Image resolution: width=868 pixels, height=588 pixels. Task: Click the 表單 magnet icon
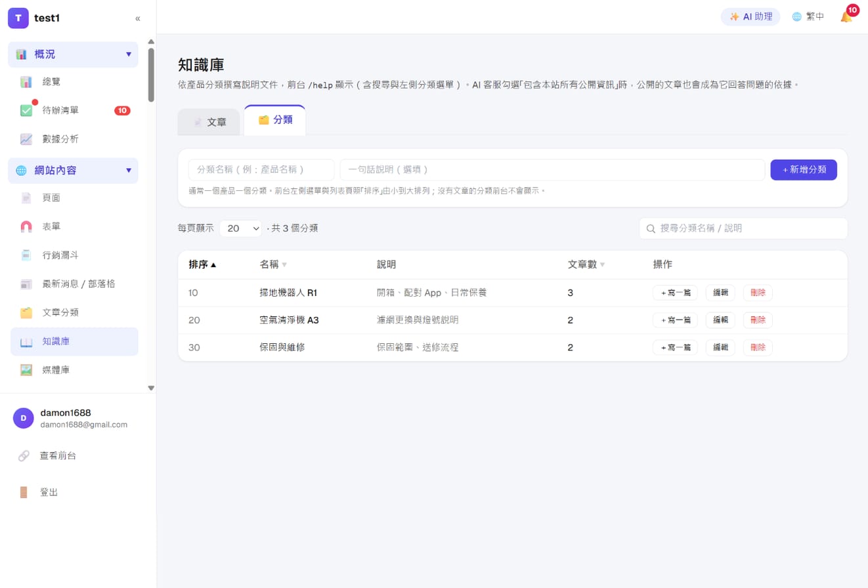click(26, 226)
